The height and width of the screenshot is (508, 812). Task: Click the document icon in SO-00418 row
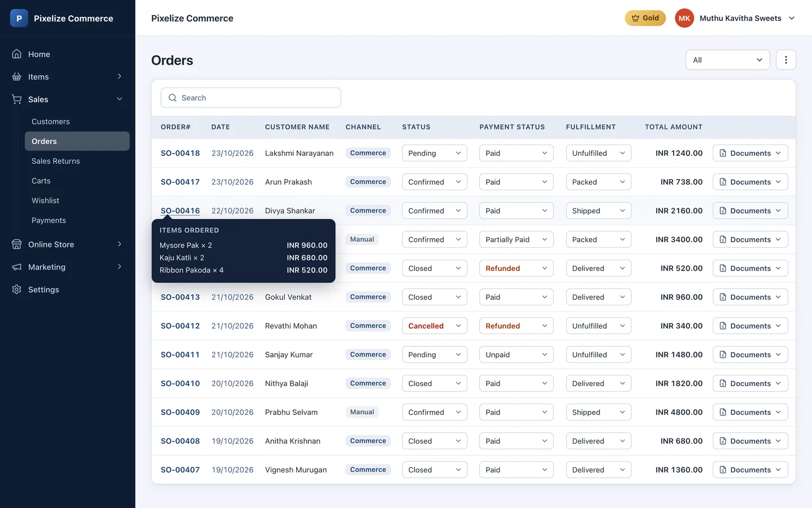tap(723, 153)
